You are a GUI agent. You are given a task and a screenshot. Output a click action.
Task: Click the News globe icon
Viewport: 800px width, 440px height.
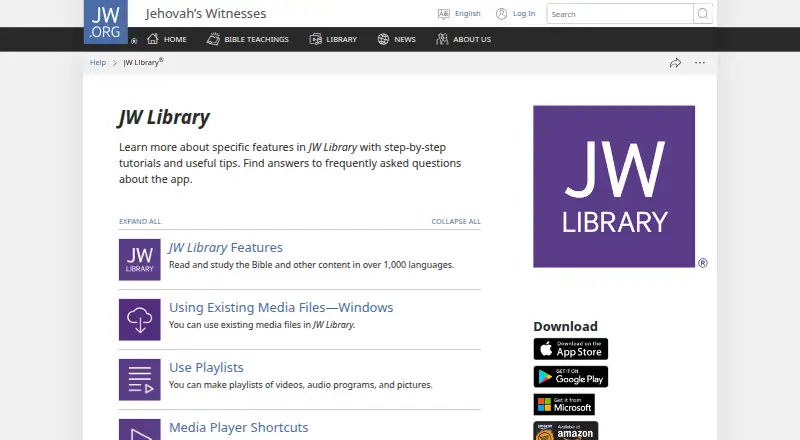tap(383, 39)
